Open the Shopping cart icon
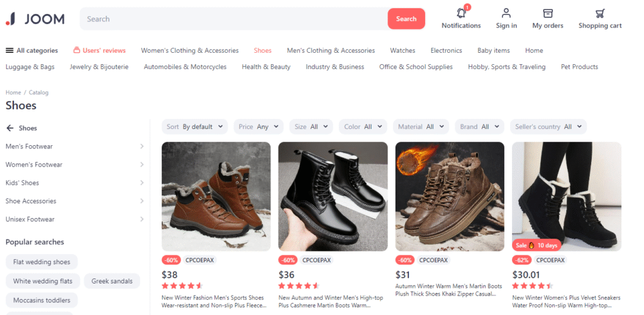The height and width of the screenshot is (315, 644). coord(600,13)
